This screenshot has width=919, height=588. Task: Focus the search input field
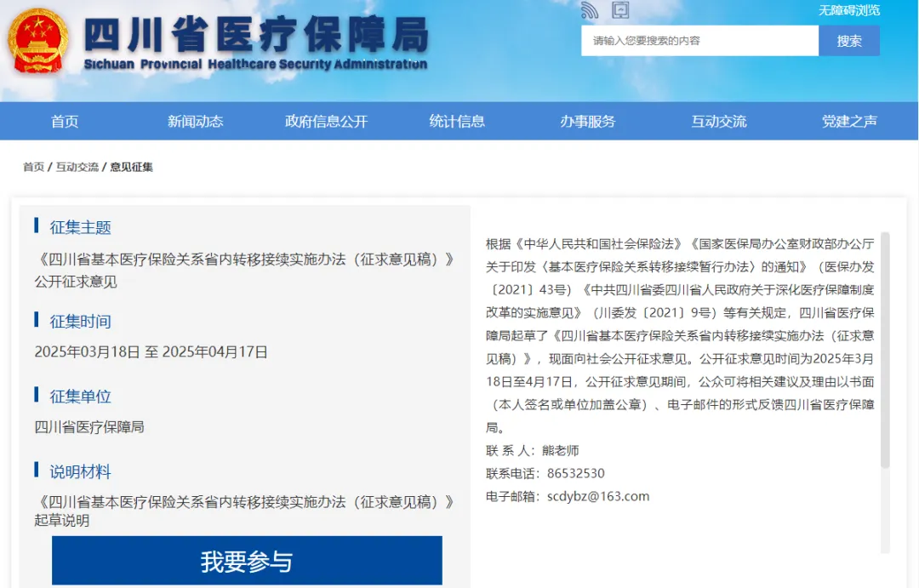(x=699, y=41)
